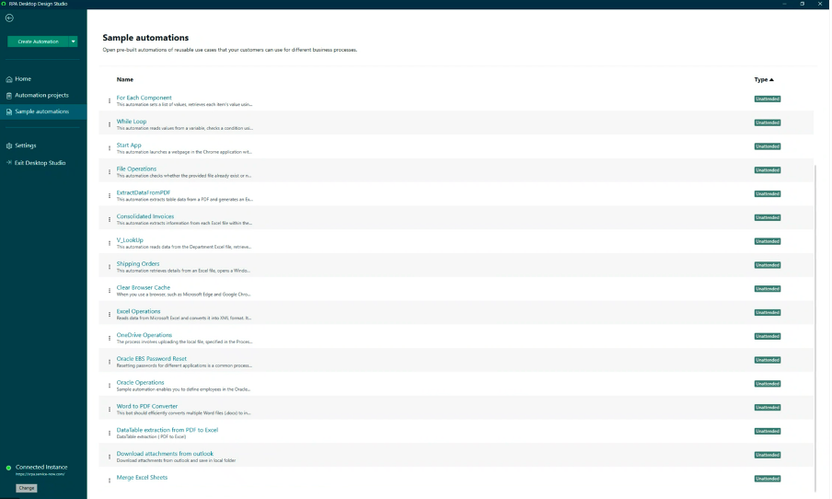832x499 pixels.
Task: Open the three-dot menu for Start App
Action: pos(110,148)
